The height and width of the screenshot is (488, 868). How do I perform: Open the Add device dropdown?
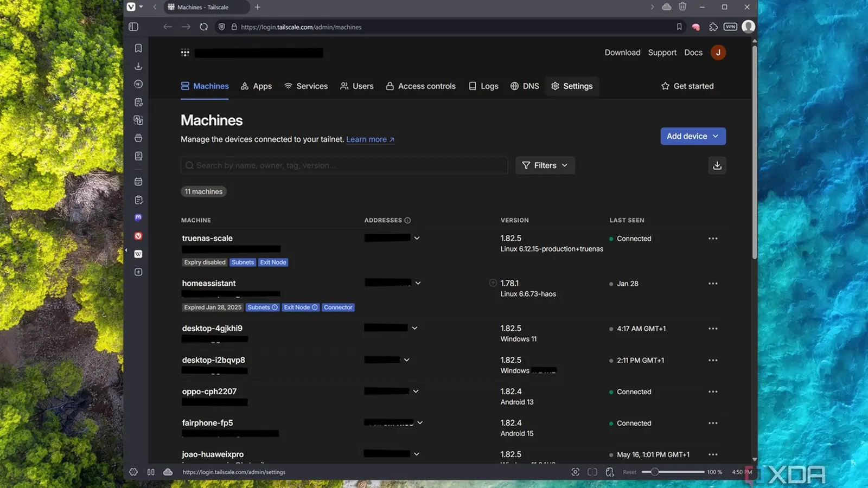point(693,136)
